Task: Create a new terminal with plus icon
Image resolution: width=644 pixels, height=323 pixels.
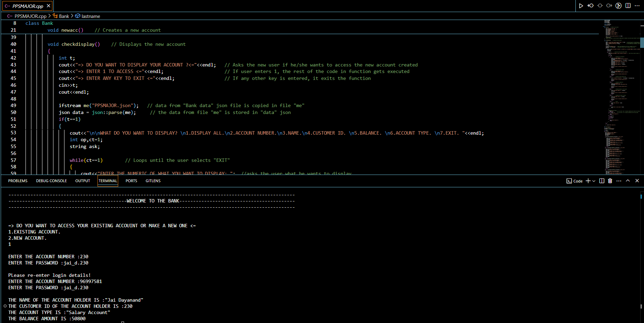Action: pyautogui.click(x=588, y=181)
